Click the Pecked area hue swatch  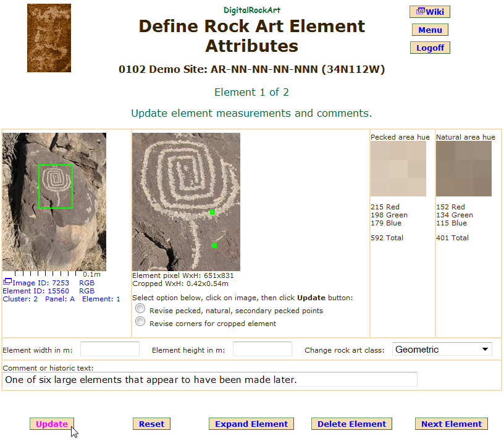398,169
